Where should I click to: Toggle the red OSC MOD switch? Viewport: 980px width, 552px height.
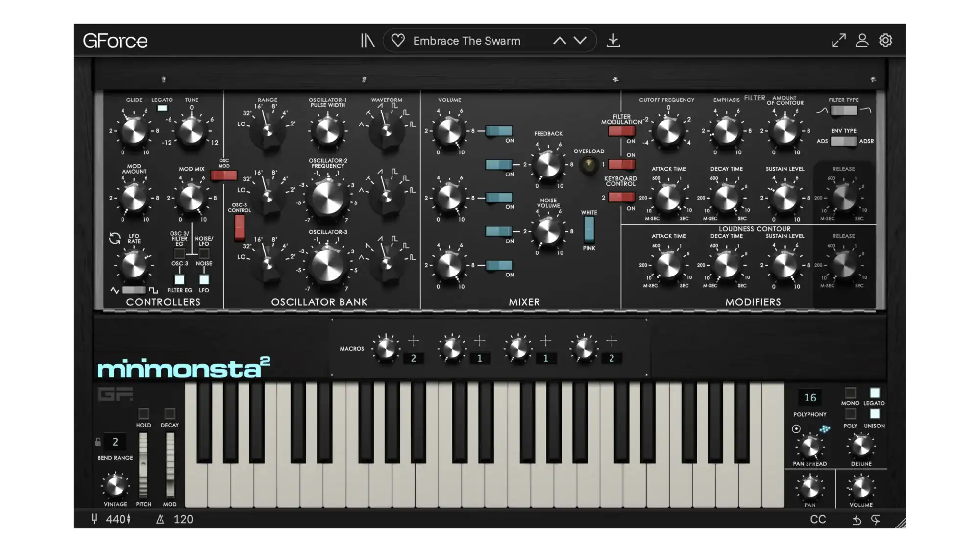[x=223, y=176]
